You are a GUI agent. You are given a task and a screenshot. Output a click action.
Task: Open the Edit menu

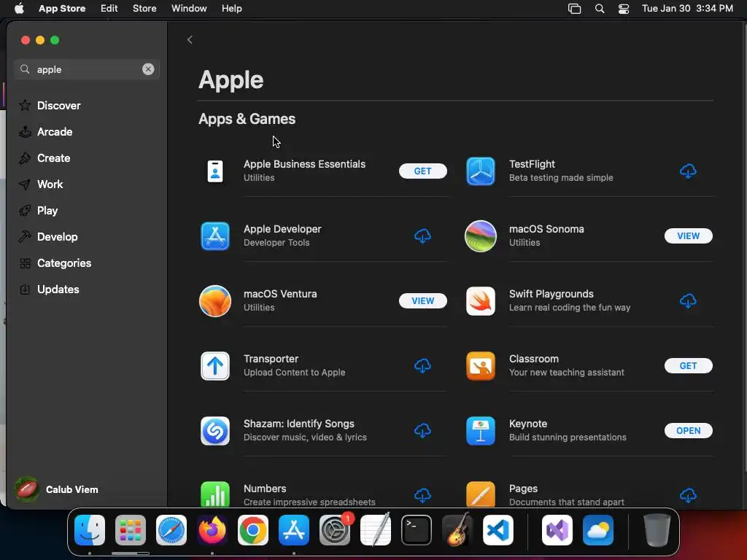109,9
